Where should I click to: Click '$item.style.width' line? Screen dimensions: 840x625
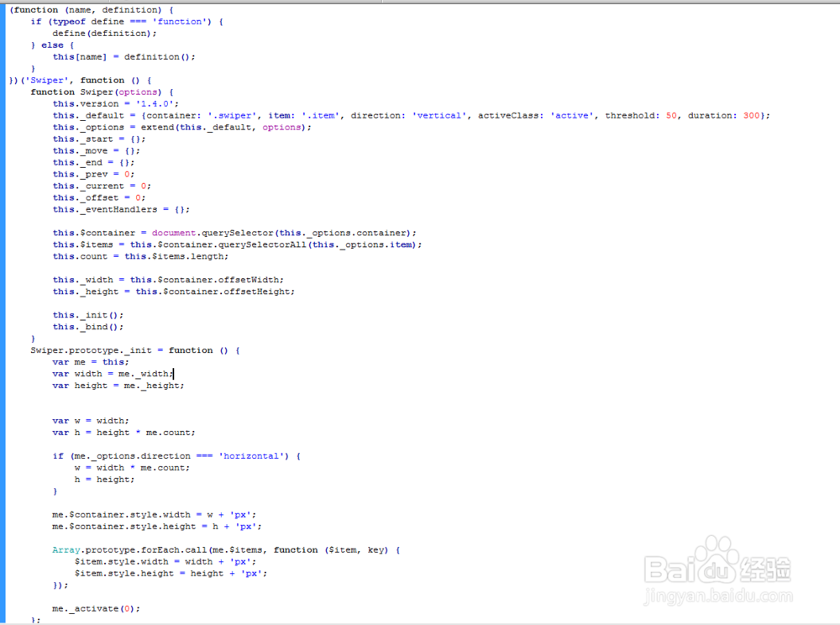(x=165, y=562)
